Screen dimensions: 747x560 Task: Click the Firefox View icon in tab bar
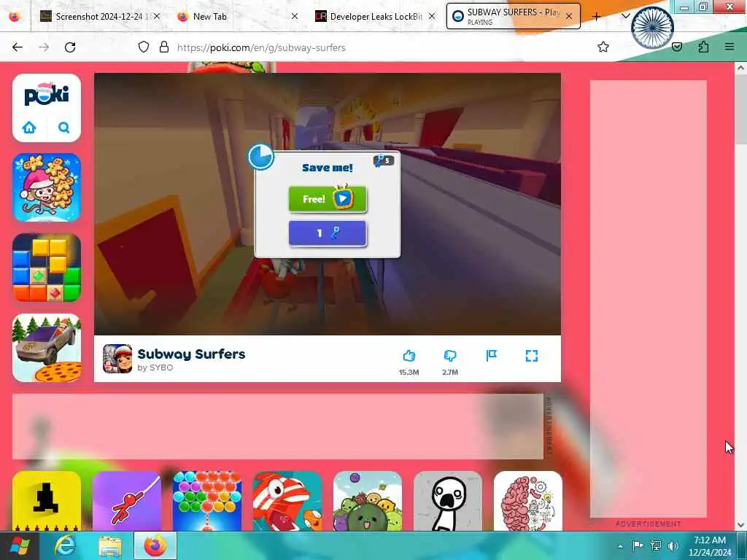click(15, 16)
